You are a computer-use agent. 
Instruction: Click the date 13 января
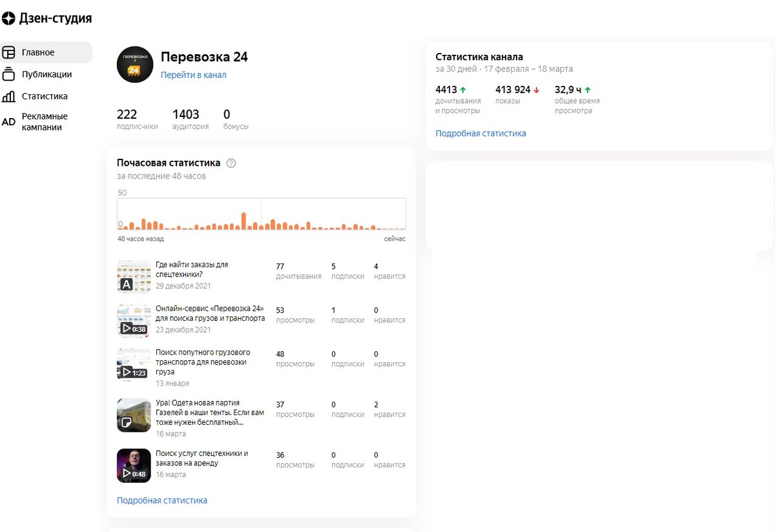pyautogui.click(x=172, y=384)
